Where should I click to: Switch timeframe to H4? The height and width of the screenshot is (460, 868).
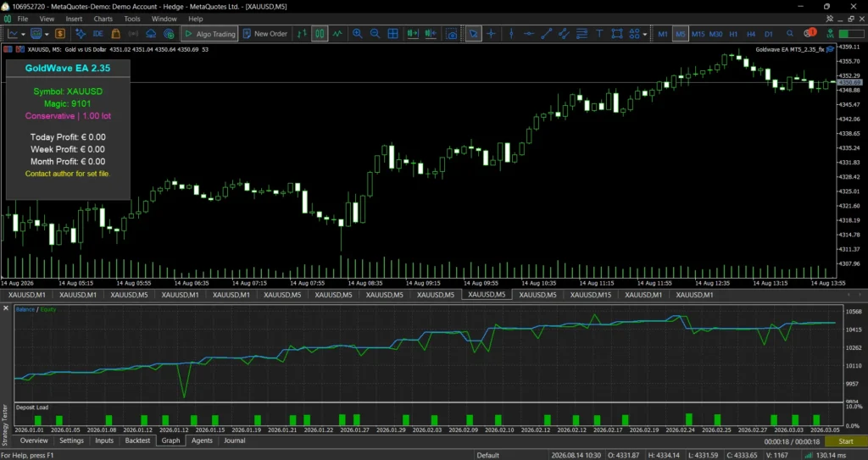point(751,34)
